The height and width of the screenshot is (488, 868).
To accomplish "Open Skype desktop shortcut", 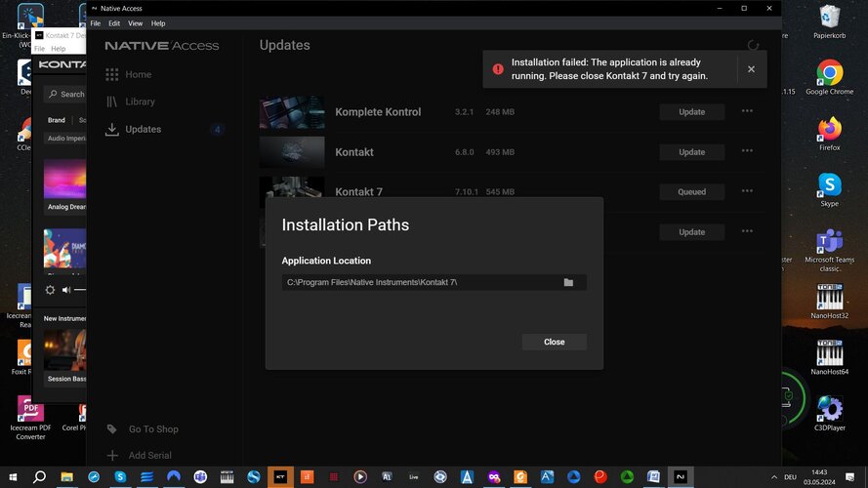I will point(829,189).
